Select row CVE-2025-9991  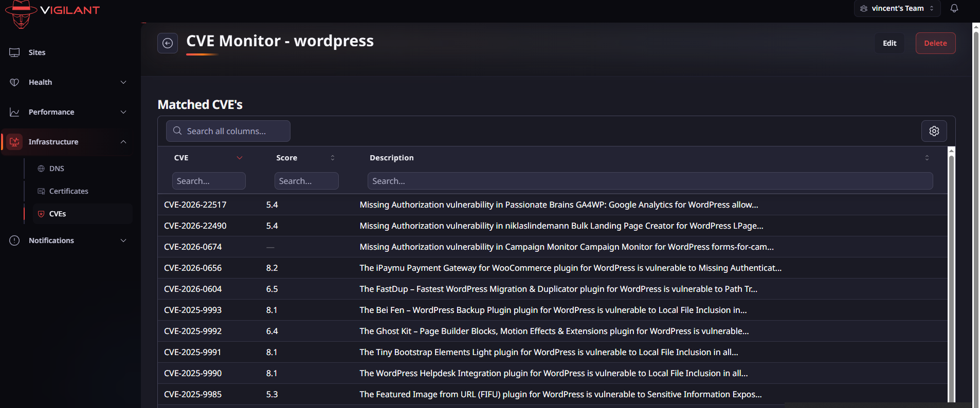pyautogui.click(x=552, y=352)
